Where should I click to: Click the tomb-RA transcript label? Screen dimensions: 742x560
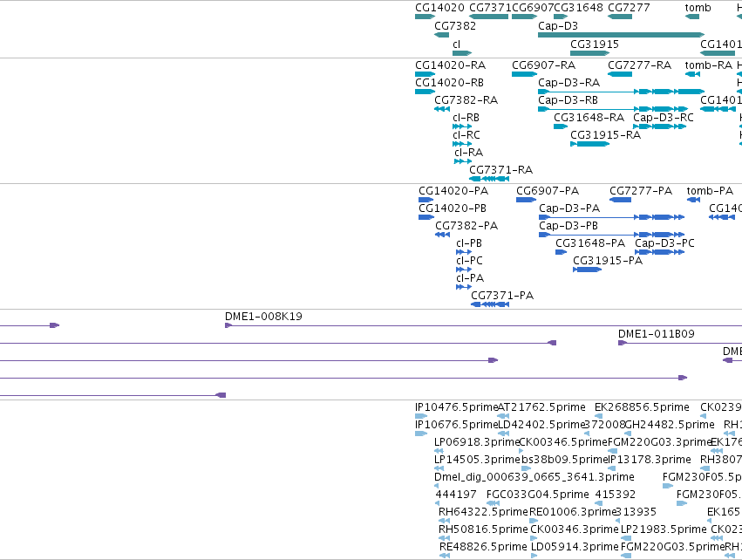pos(708,65)
